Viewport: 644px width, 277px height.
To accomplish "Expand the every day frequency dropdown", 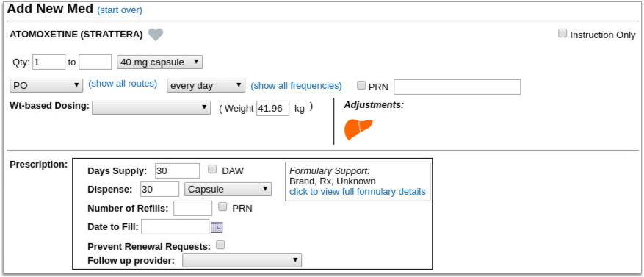I will [x=206, y=86].
